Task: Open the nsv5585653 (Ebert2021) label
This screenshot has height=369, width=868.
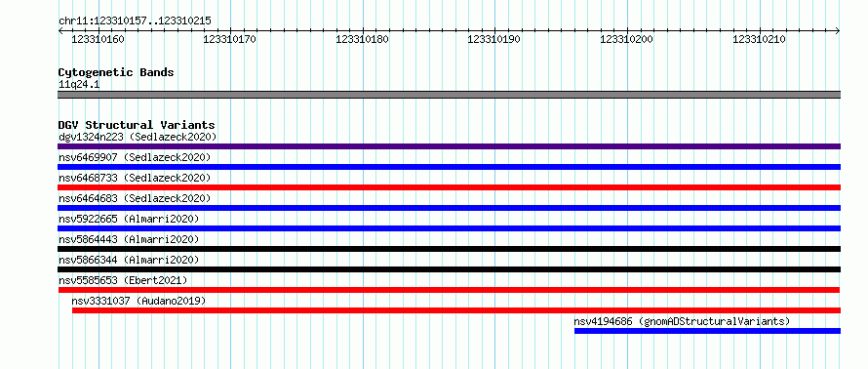Action: (123, 280)
